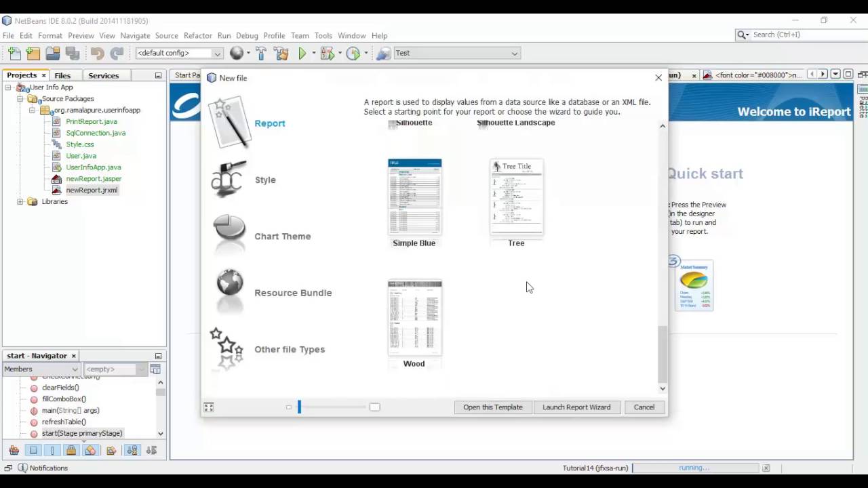Stop the running Tutorial14 task

point(766,468)
